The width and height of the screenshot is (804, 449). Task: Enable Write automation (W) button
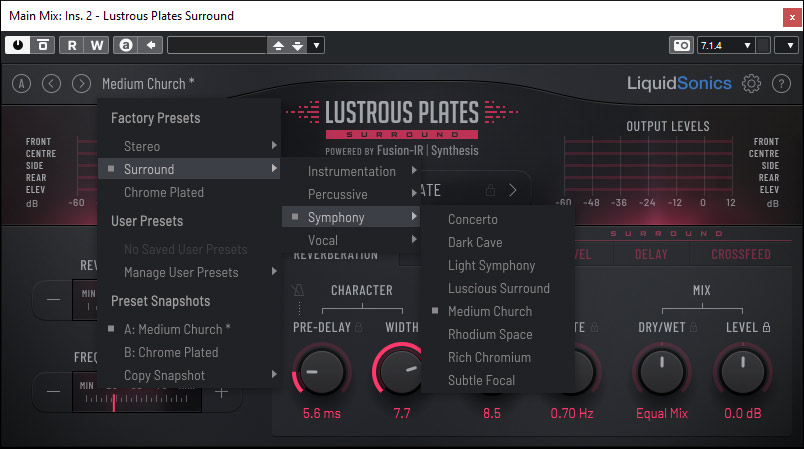point(96,45)
